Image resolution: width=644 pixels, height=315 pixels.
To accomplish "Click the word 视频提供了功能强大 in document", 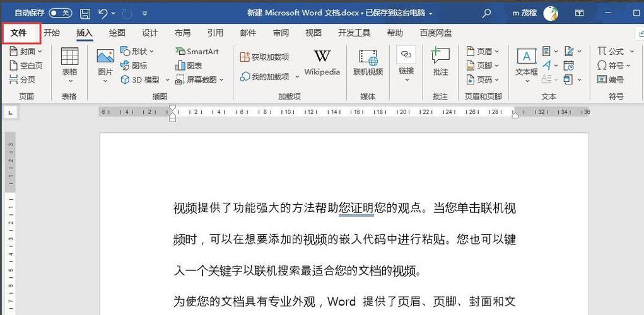I will [x=226, y=209].
